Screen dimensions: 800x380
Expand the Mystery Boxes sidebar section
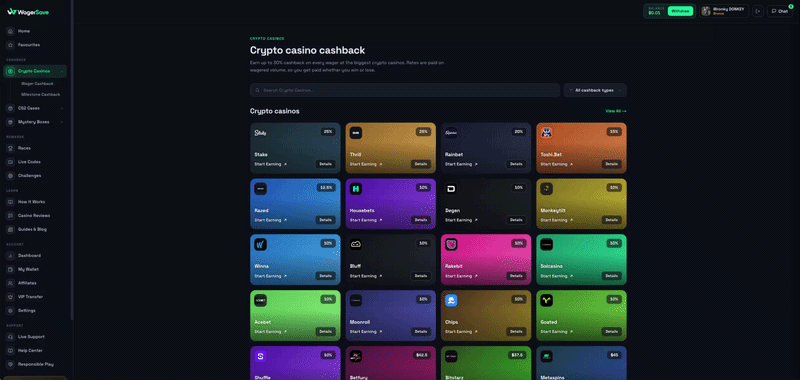(x=62, y=122)
